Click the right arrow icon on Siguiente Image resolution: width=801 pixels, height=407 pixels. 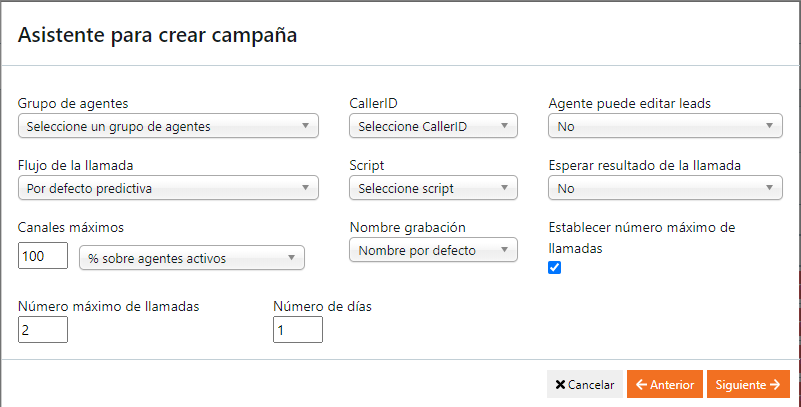(x=775, y=384)
